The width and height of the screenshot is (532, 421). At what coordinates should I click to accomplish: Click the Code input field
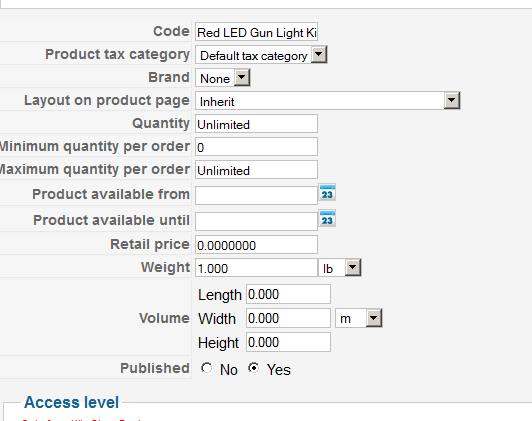[x=256, y=32]
